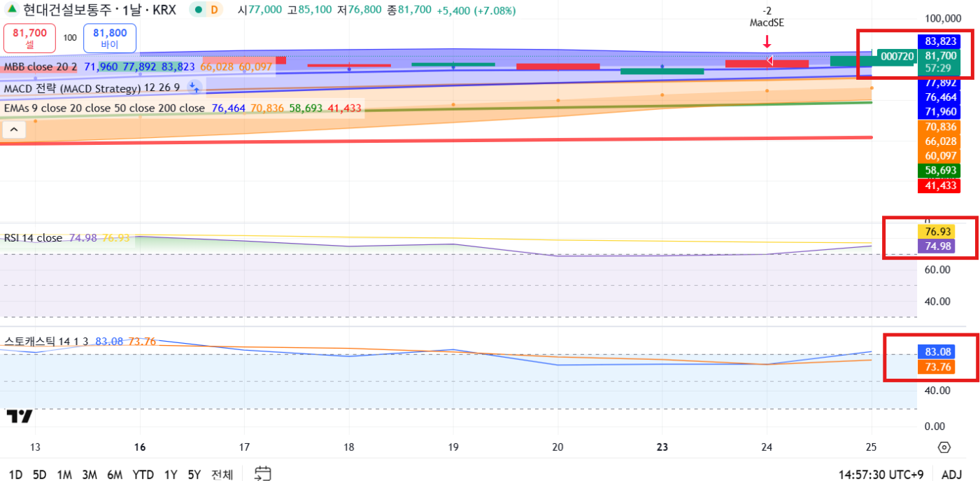This screenshot has height=481, width=980.
Task: Click the 100,000 price scale value
Action: tap(942, 18)
